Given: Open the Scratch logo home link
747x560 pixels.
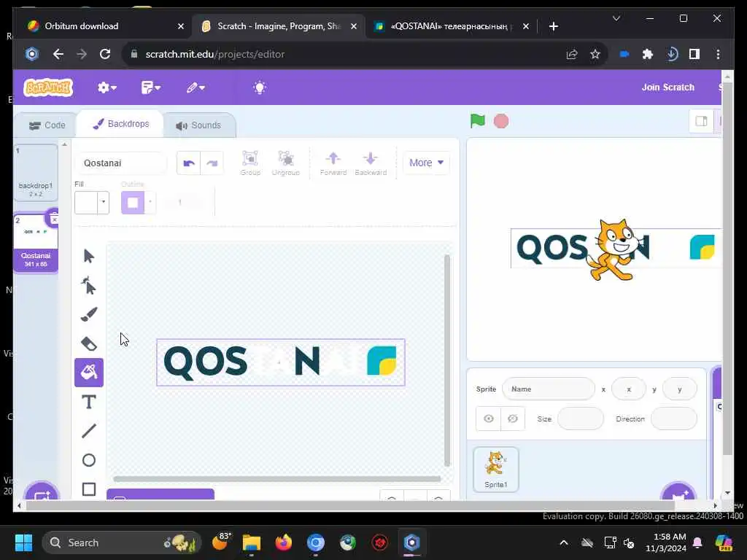Looking at the screenshot, I should pos(48,87).
